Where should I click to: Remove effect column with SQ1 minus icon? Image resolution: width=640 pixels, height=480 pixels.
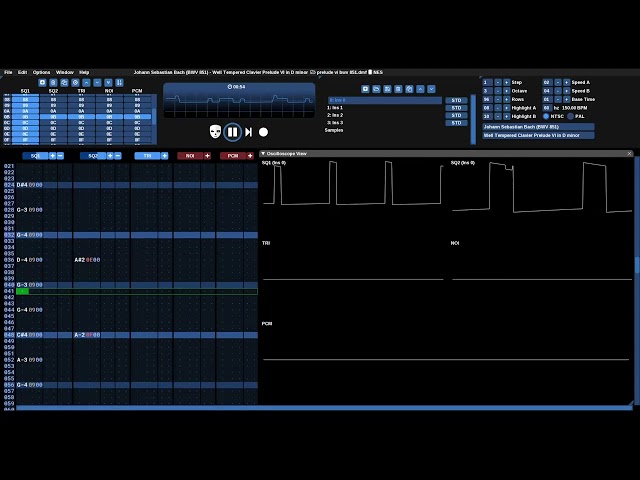(x=60, y=156)
